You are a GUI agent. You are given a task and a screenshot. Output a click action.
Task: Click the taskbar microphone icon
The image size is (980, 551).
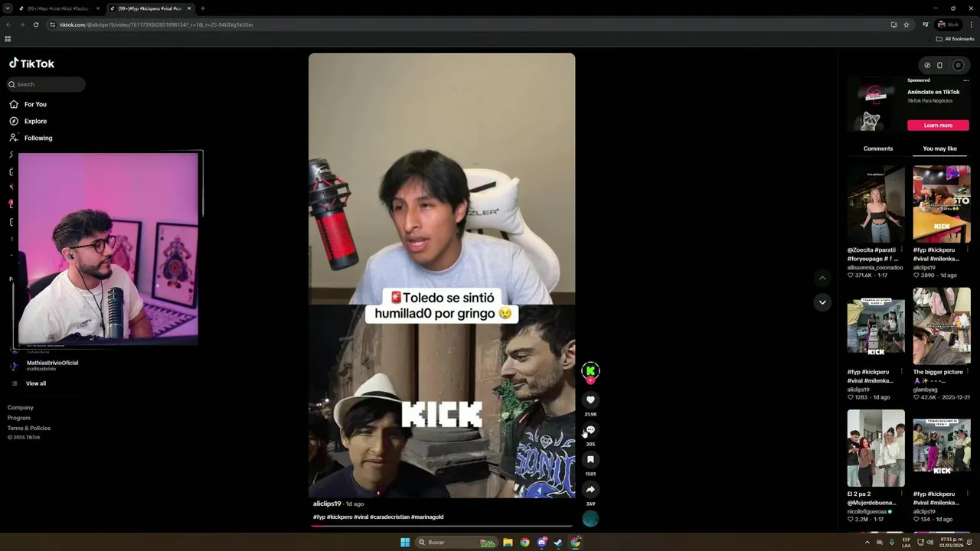click(x=892, y=543)
